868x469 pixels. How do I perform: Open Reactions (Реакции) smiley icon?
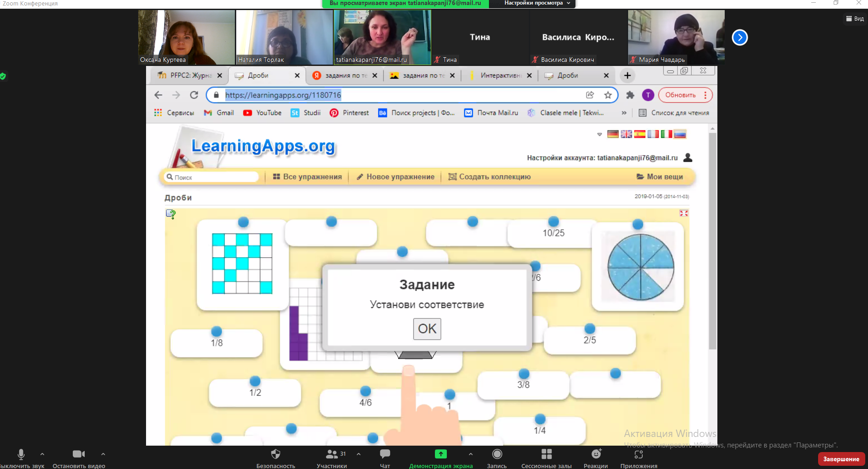coord(596,454)
